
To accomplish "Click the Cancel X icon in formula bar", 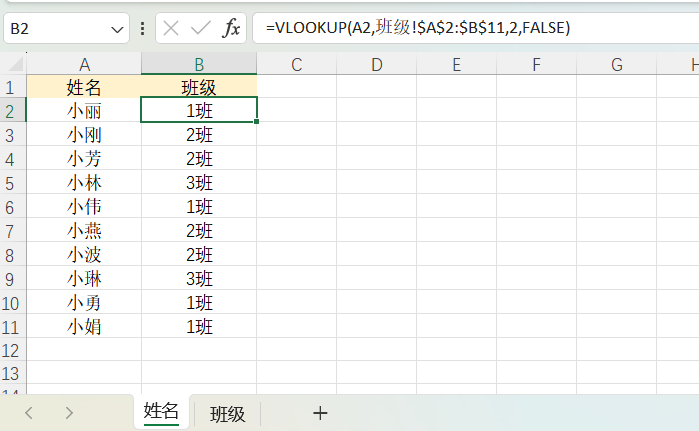I will coord(171,29).
